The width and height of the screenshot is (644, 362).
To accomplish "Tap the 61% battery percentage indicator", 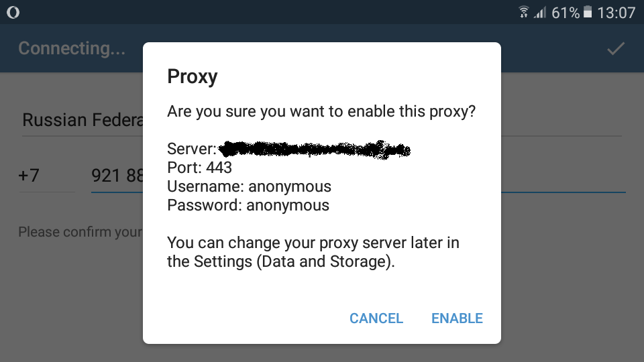I will 566,13.
